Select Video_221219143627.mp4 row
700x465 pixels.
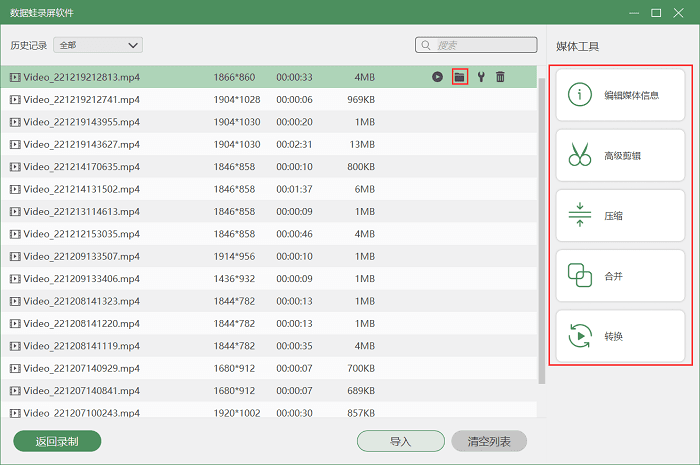269,144
